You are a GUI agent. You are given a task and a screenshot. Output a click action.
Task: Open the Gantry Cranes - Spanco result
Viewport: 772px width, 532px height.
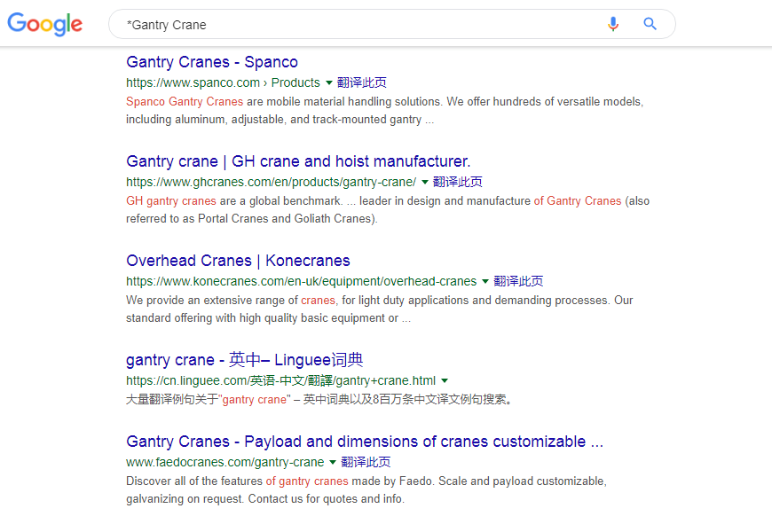click(x=212, y=62)
